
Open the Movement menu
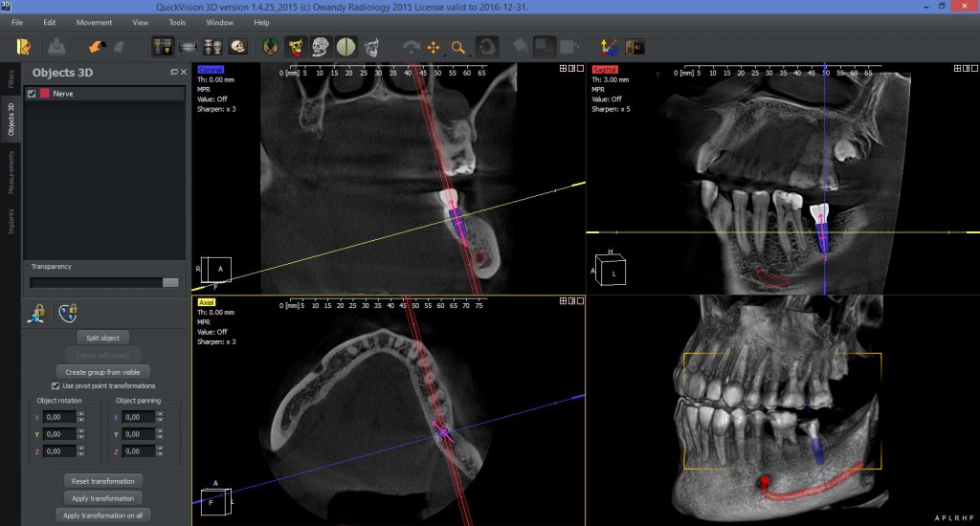click(94, 22)
